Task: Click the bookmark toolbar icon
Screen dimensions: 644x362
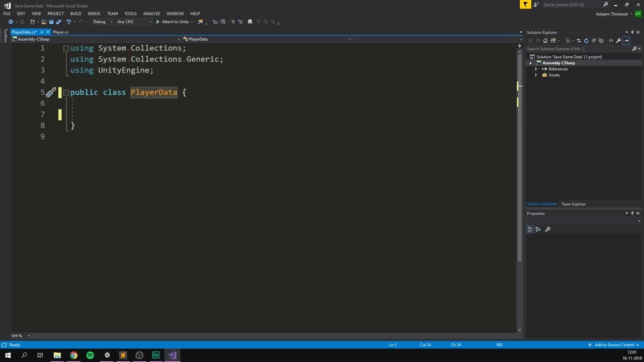Action: 250,22
